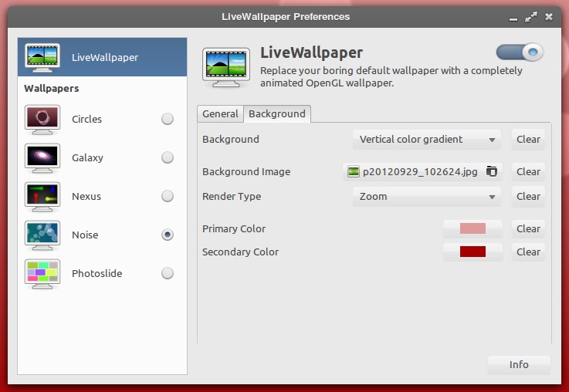Clear the Render Type setting
This screenshot has height=392, width=569.
click(528, 197)
